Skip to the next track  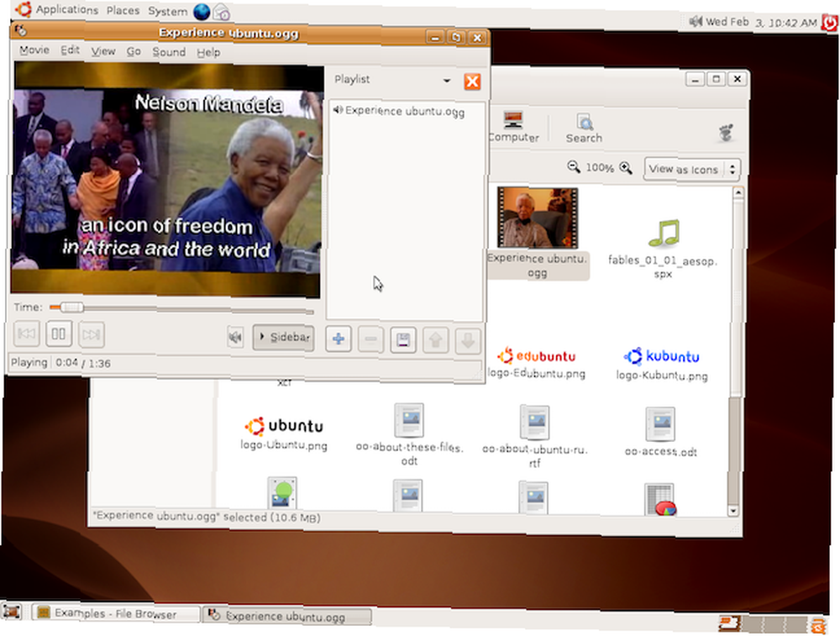coord(91,334)
